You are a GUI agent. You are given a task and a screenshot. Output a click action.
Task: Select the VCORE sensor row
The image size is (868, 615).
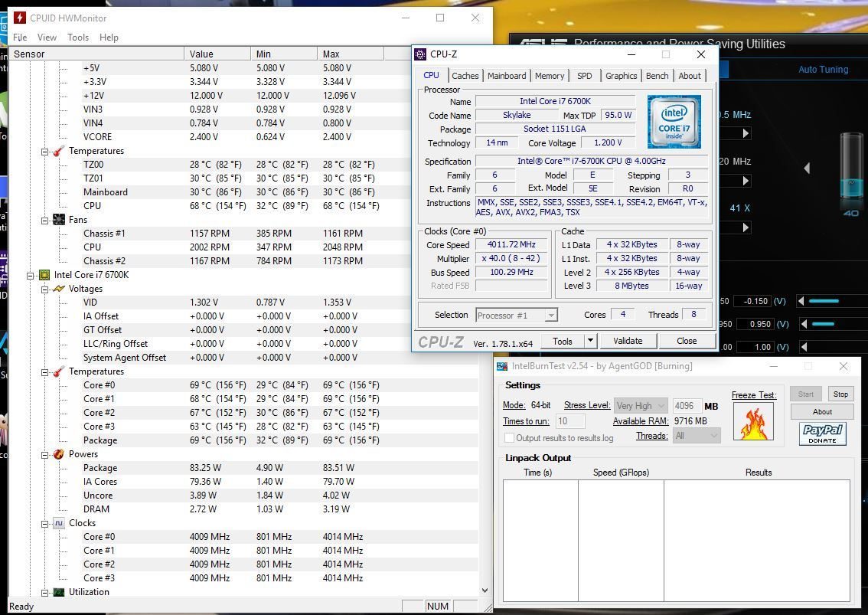243,137
